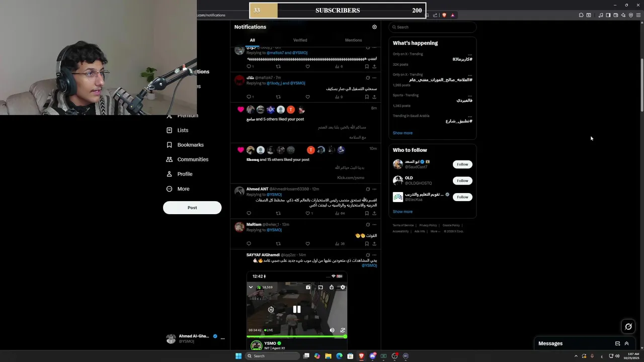This screenshot has height=362, width=644.
Task: Open the Grok floating button
Action: click(628, 327)
